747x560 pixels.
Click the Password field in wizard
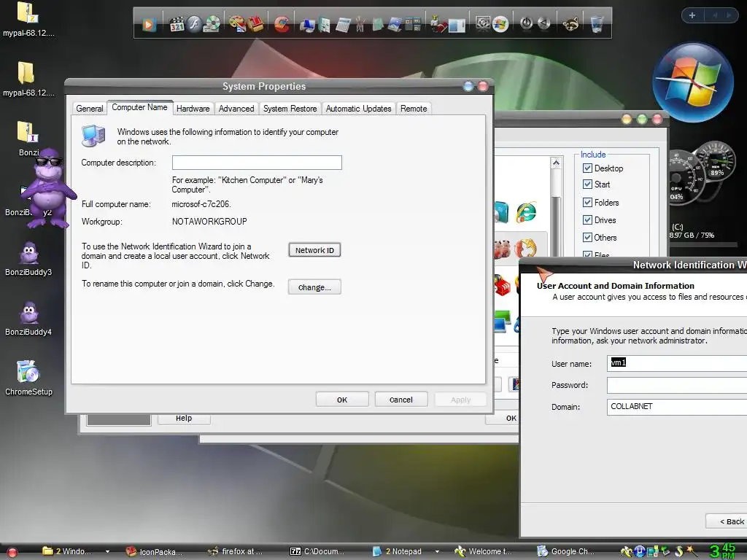pyautogui.click(x=677, y=385)
